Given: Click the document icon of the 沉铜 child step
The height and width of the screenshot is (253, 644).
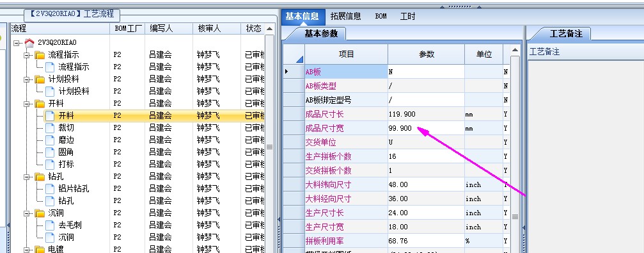Looking at the screenshot, I should tap(50, 238).
